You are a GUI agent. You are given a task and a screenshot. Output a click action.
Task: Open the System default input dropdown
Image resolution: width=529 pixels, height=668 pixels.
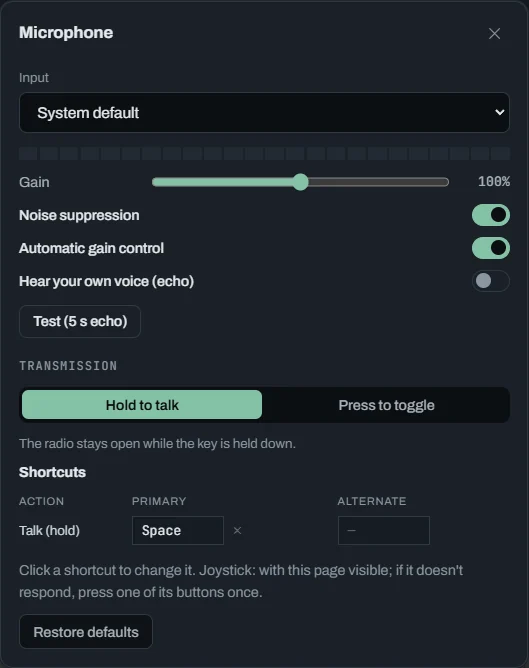point(264,112)
